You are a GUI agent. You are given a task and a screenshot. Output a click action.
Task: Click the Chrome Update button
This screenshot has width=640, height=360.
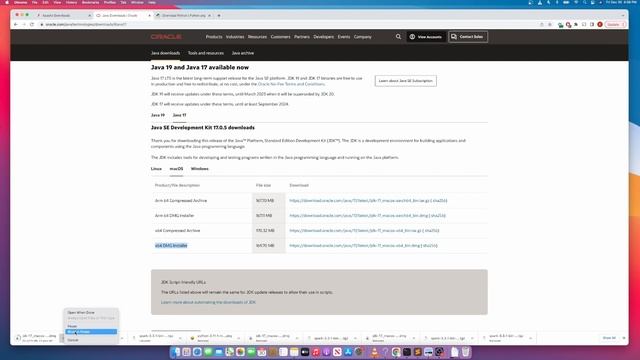tap(616, 24)
